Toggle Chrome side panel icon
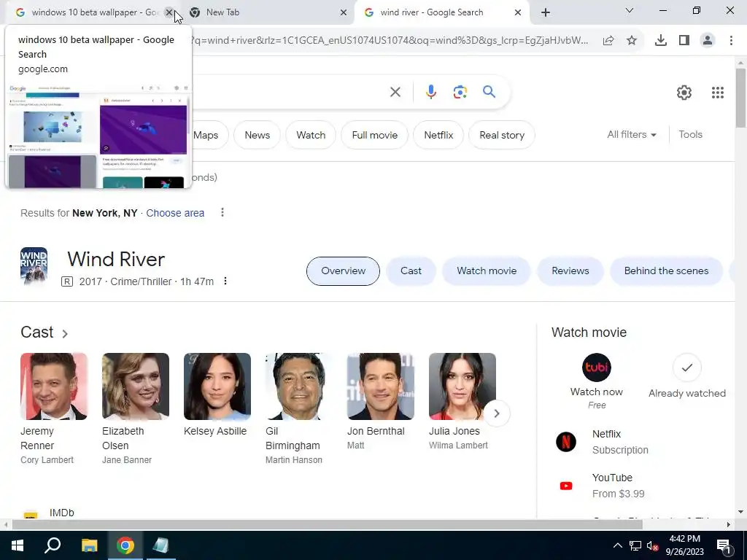This screenshot has width=747, height=560. pyautogui.click(x=684, y=41)
